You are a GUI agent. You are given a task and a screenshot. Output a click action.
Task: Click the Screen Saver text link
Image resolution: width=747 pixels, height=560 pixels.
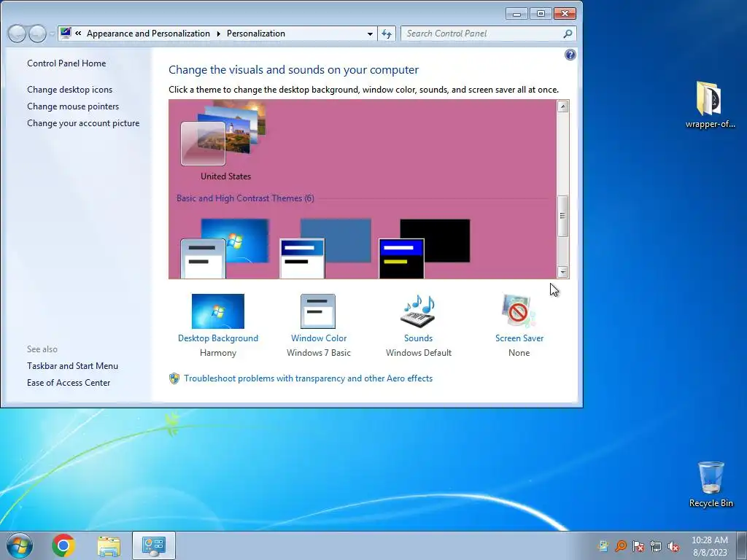click(x=519, y=338)
